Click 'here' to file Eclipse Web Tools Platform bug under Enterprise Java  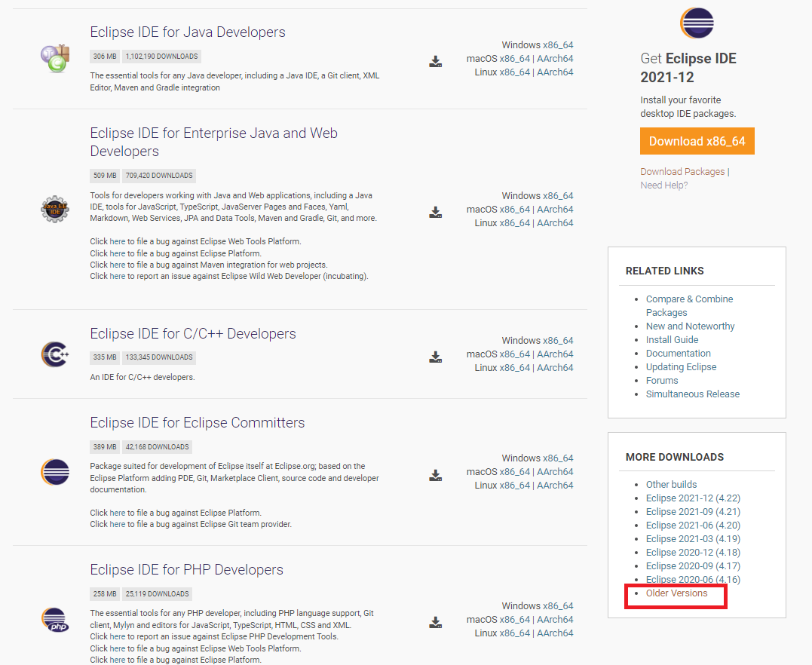tap(117, 241)
